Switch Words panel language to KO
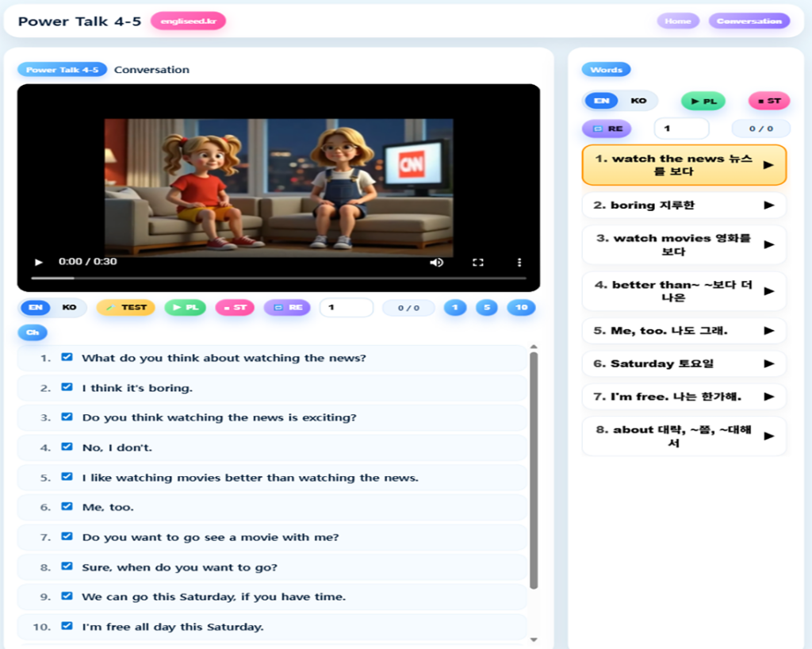Image resolution: width=812 pixels, height=649 pixels. [x=638, y=101]
